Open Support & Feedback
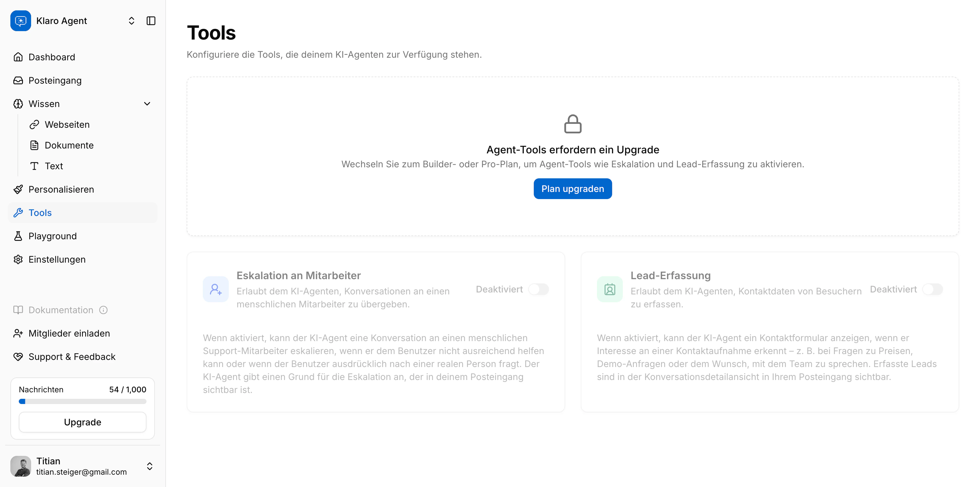 [x=72, y=357]
